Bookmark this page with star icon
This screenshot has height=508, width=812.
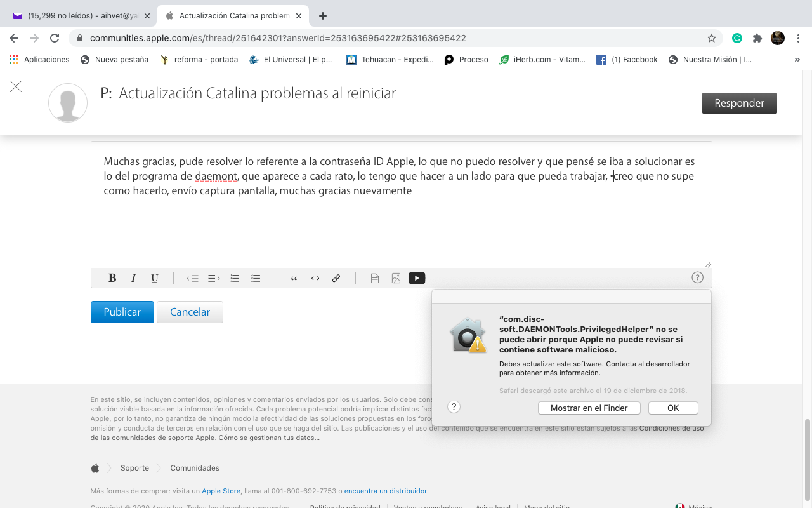tap(712, 38)
